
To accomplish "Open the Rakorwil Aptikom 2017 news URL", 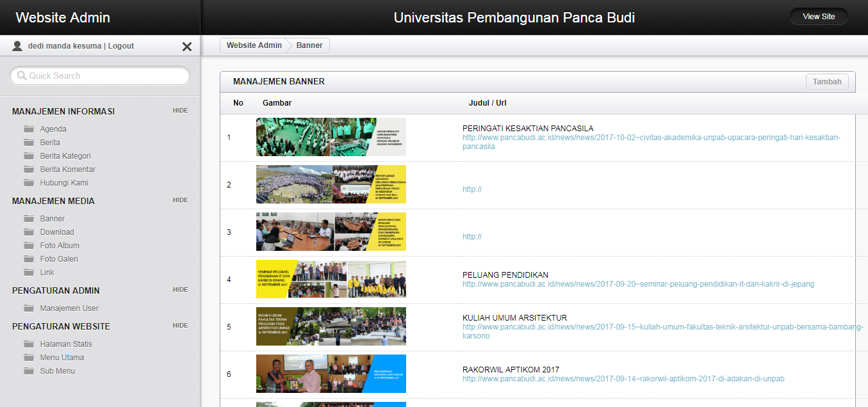I will tap(623, 379).
